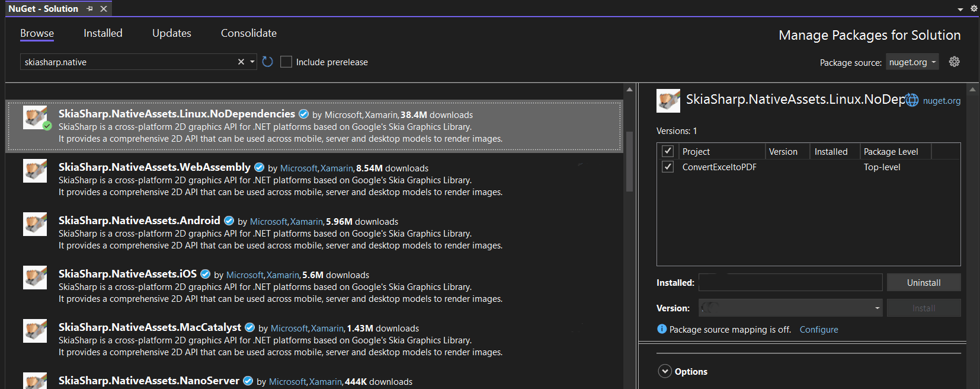Sort by the Project column header
Viewport: 980px width, 389px height.
click(722, 151)
